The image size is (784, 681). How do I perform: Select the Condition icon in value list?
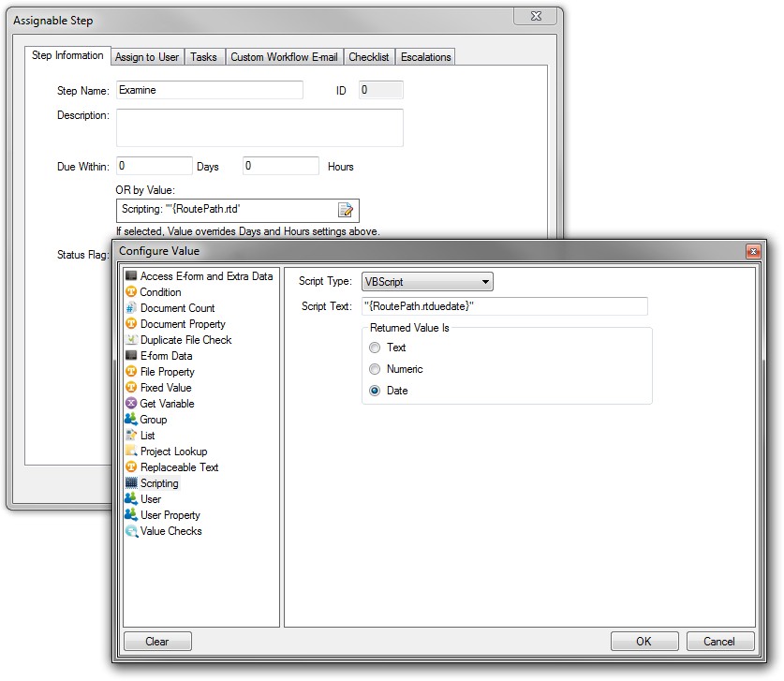point(131,292)
